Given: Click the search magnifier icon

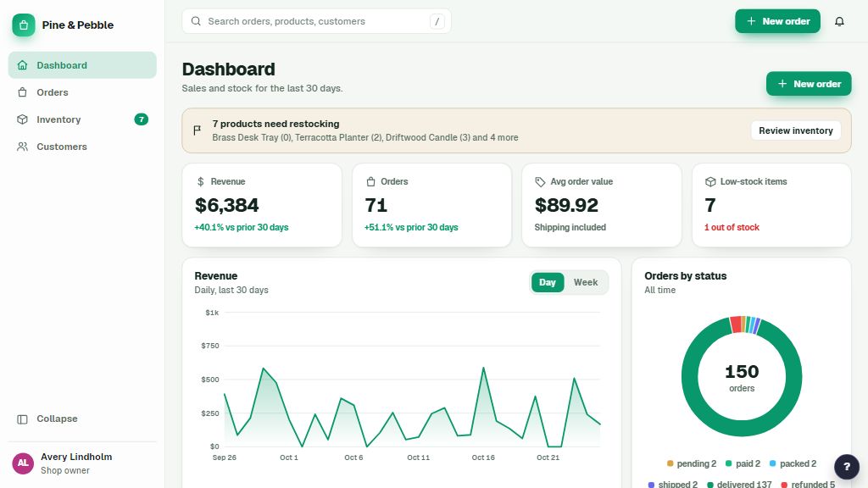Looking at the screenshot, I should coord(196,21).
